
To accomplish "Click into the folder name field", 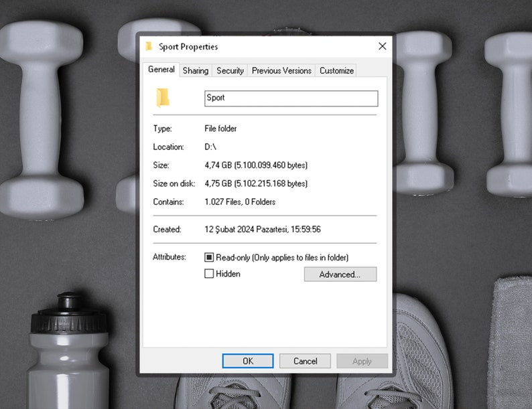I will [291, 98].
